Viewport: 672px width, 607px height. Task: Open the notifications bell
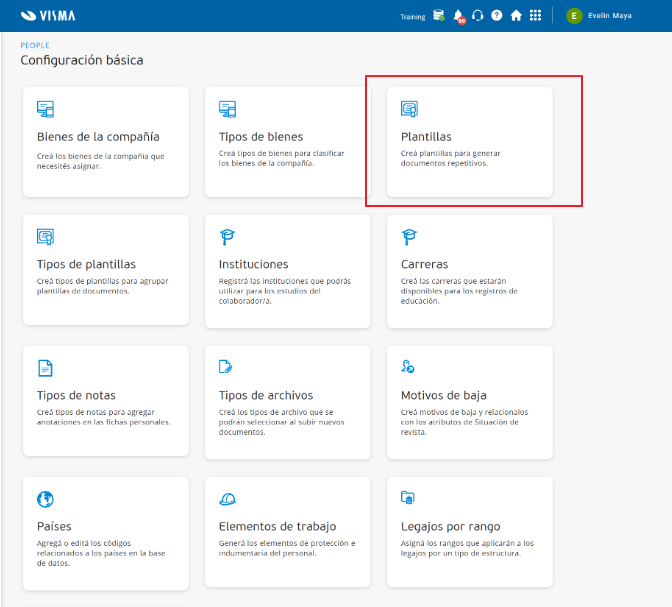coord(458,16)
